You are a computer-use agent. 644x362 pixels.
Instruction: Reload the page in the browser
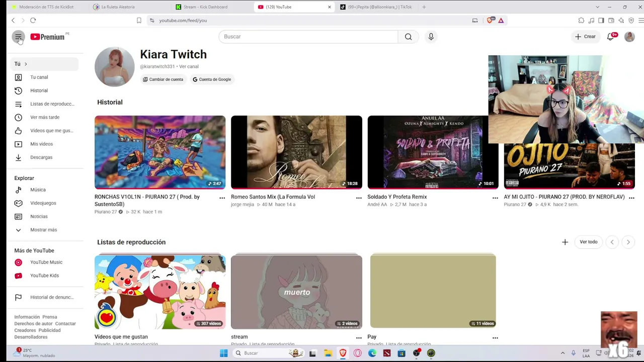[33, 21]
